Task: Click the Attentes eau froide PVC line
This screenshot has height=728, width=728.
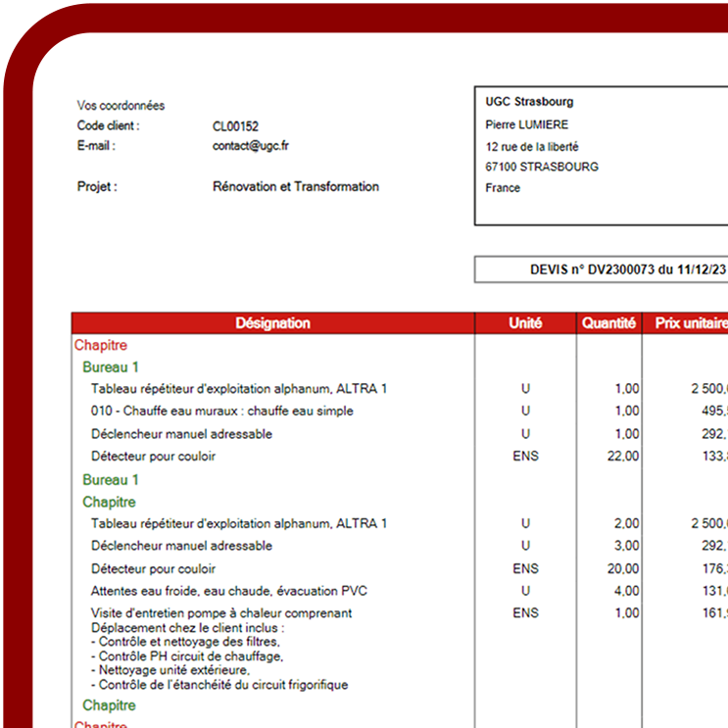Action: tap(229, 591)
